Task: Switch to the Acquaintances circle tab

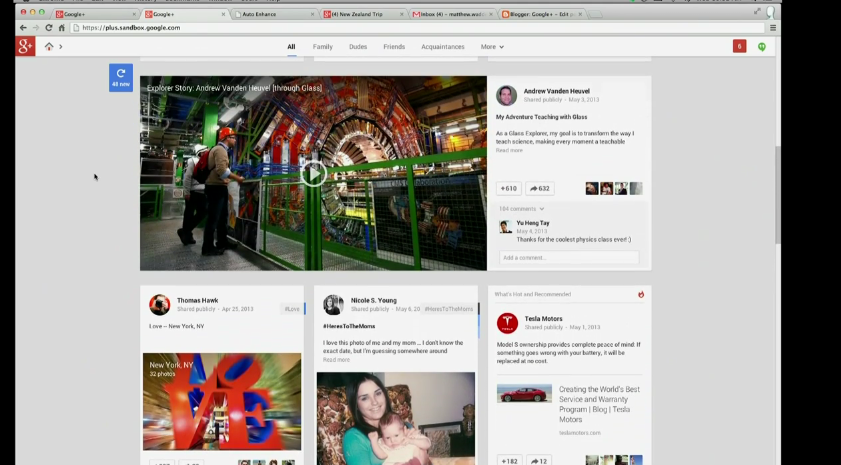Action: point(442,47)
